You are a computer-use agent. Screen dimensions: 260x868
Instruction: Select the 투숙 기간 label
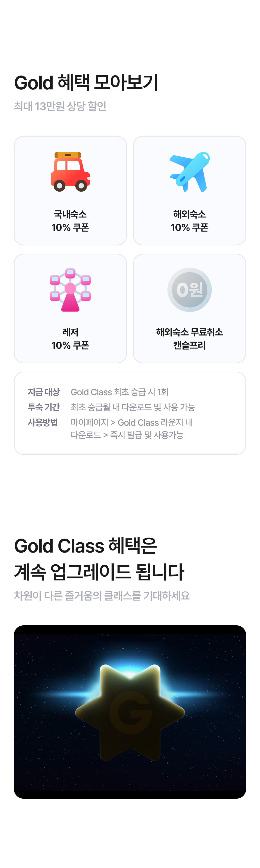click(x=43, y=407)
